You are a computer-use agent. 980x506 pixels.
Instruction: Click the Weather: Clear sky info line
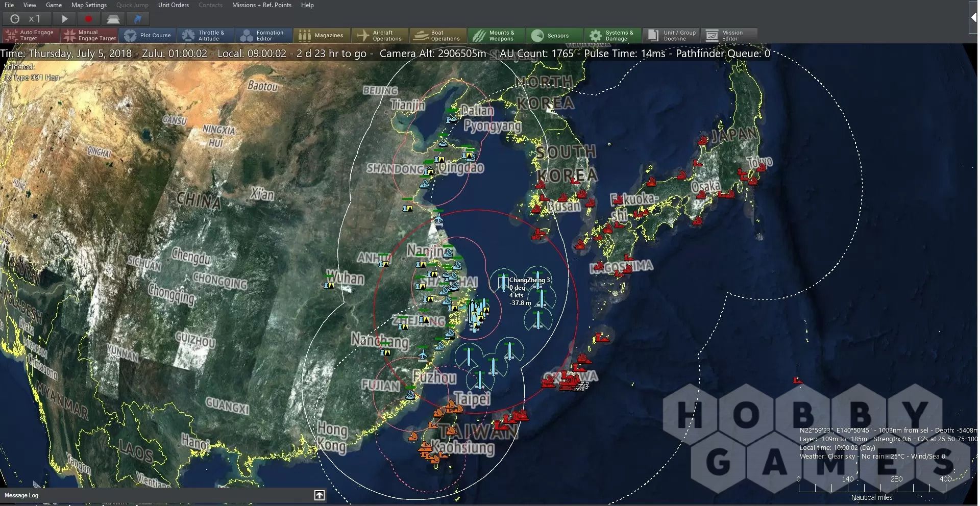872,457
